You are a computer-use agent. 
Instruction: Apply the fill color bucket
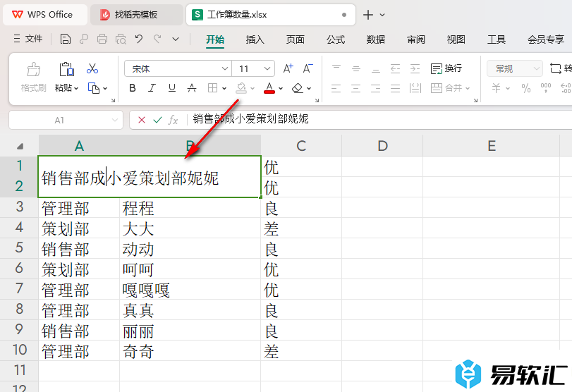(241, 88)
